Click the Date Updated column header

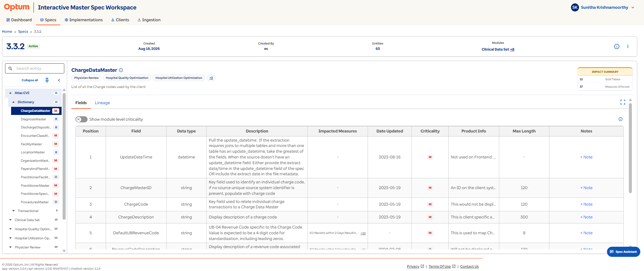[389, 131]
